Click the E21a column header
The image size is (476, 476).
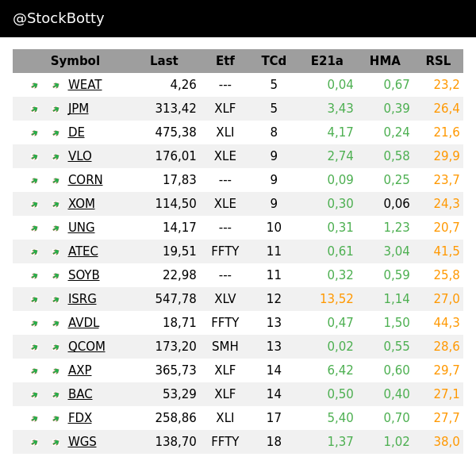(327, 61)
